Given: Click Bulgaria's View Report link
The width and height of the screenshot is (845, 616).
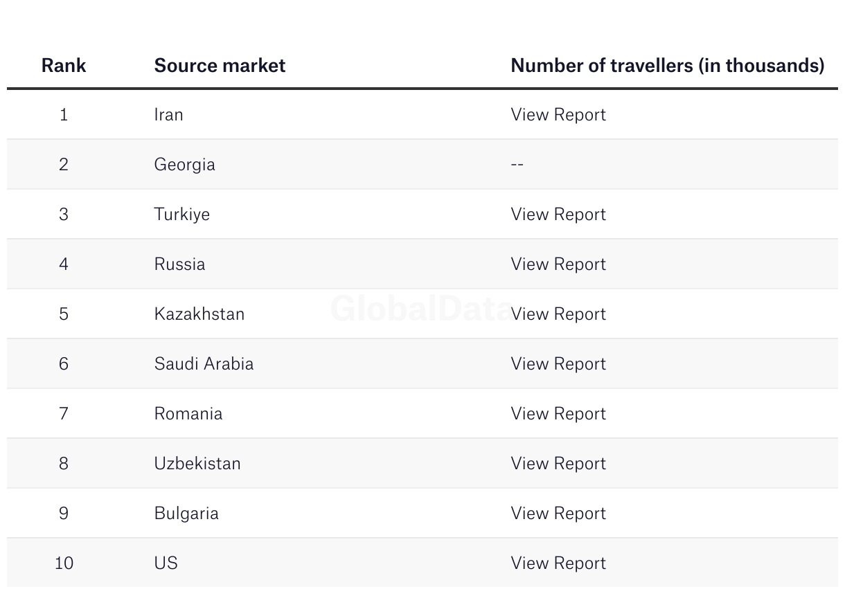Looking at the screenshot, I should pyautogui.click(x=558, y=514).
